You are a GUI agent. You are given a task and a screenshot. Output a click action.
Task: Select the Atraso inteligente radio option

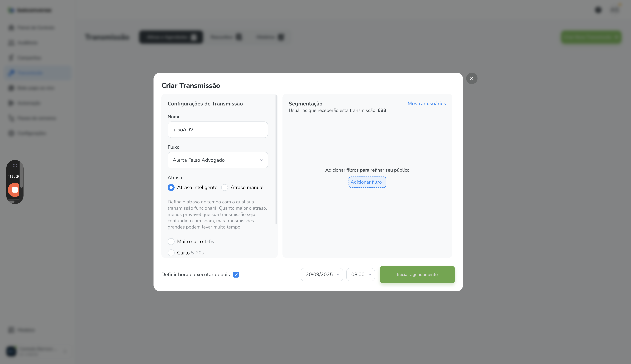tap(171, 188)
